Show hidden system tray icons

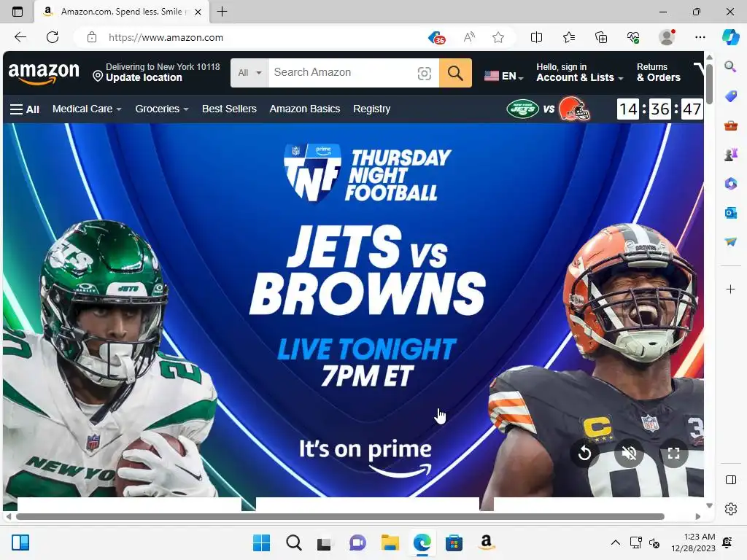point(616,542)
